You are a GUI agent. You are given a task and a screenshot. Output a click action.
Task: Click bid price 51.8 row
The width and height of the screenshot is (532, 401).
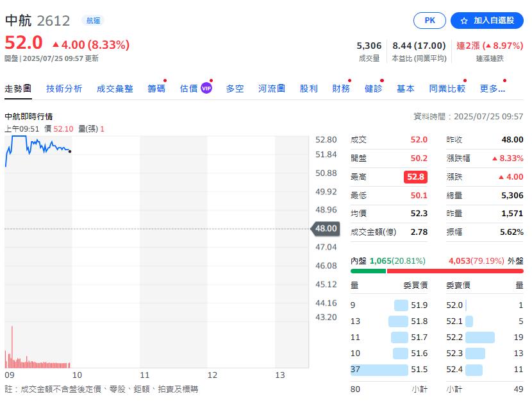pyautogui.click(x=389, y=321)
